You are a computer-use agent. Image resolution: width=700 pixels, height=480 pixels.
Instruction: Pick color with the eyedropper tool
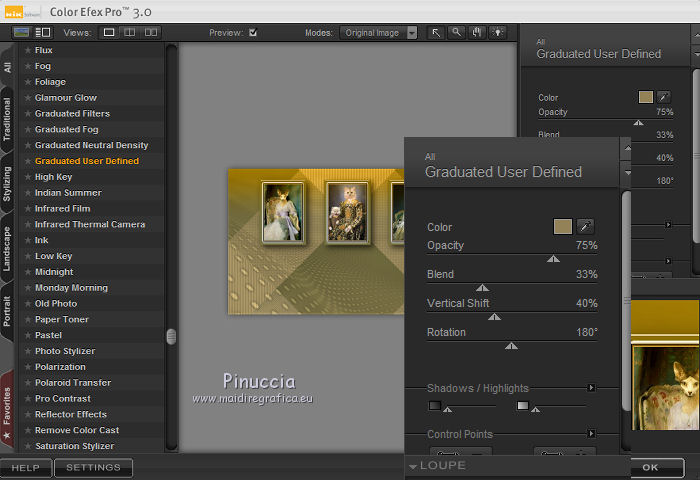(586, 227)
